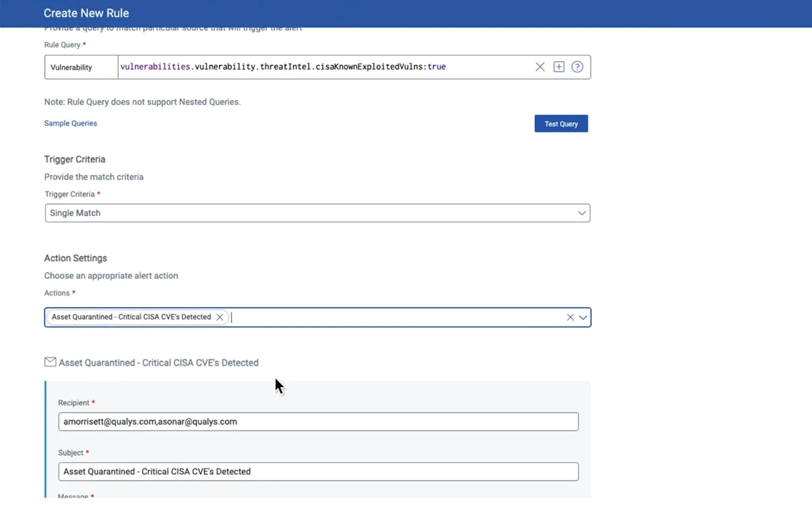Screen dimensions: 812x513
Task: Remove the Asset Quarantined action chip
Action: coord(219,317)
